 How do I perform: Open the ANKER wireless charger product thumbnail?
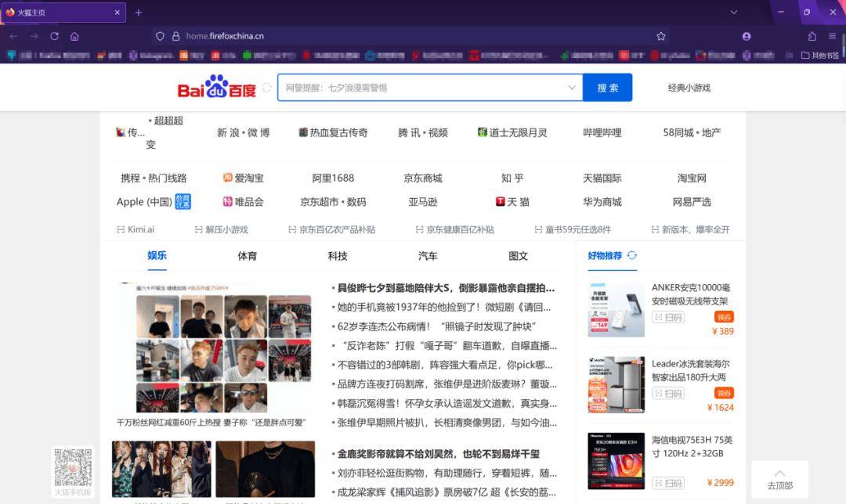pos(616,309)
